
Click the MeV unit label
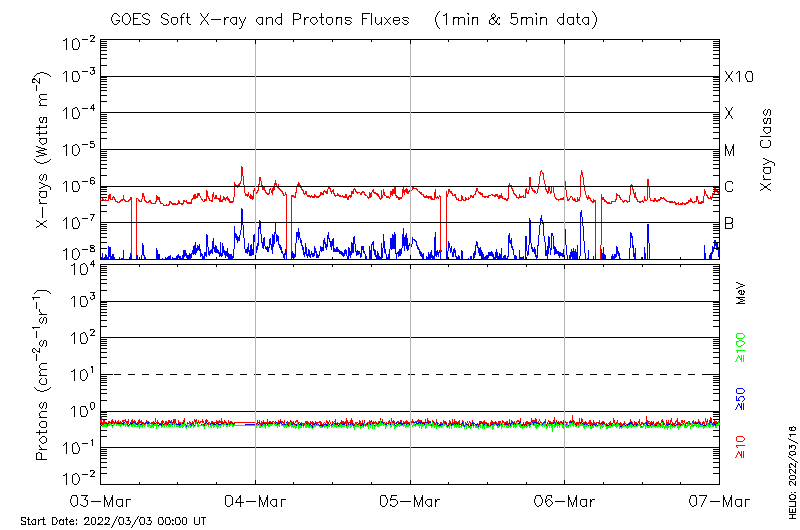pyautogui.click(x=741, y=292)
